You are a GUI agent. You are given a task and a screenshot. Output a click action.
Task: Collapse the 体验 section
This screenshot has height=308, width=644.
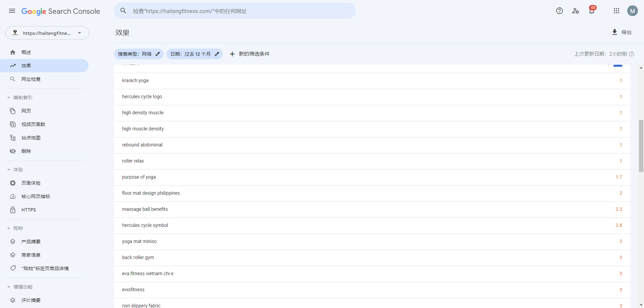pyautogui.click(x=15, y=170)
